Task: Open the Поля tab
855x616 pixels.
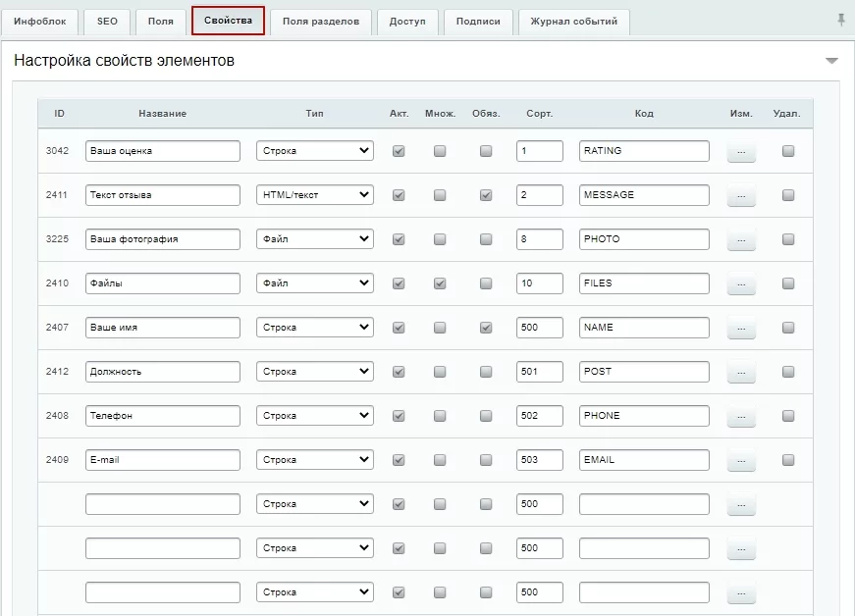Action: pos(161,22)
